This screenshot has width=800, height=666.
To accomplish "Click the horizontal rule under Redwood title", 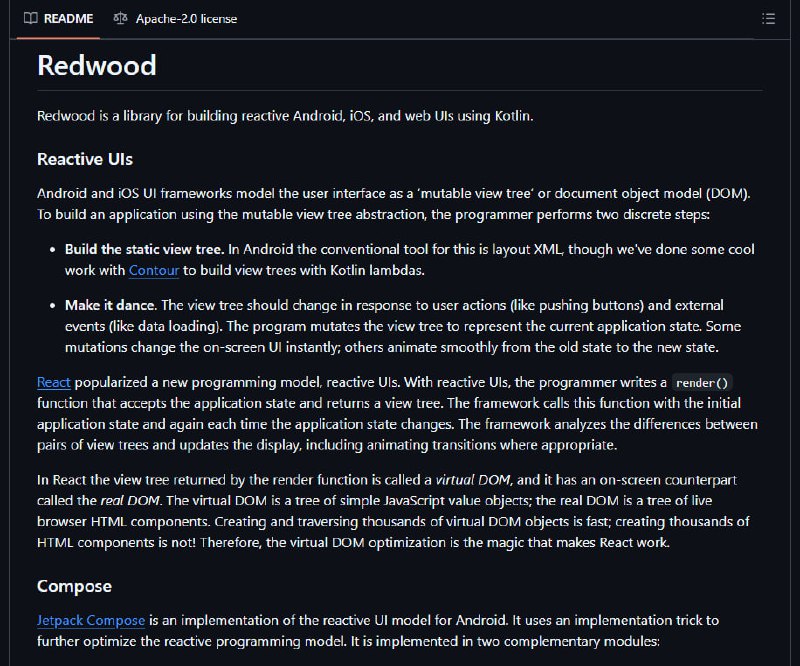I will pos(400,90).
